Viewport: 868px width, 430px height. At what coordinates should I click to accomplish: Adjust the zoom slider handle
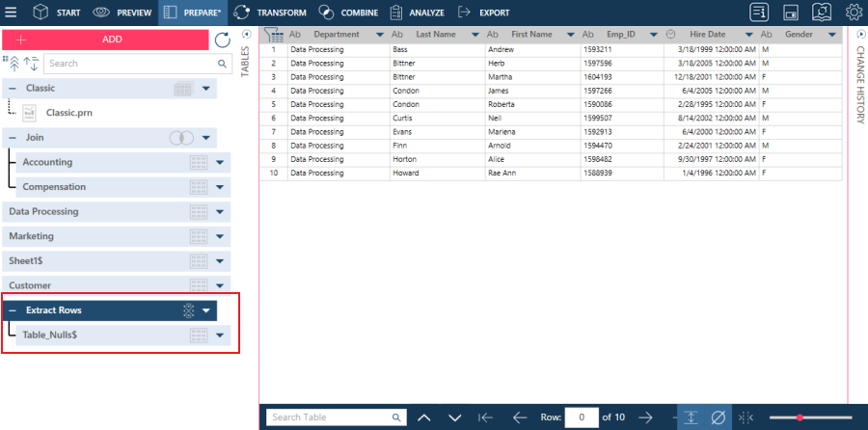(800, 417)
